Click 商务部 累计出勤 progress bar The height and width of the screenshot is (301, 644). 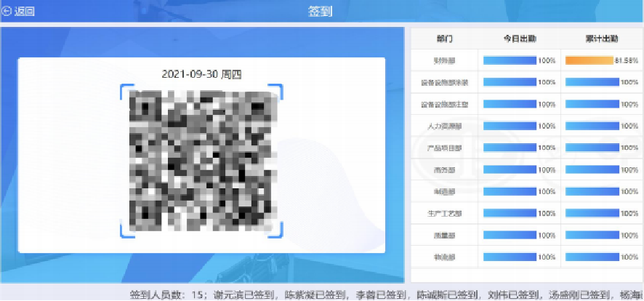(x=592, y=169)
